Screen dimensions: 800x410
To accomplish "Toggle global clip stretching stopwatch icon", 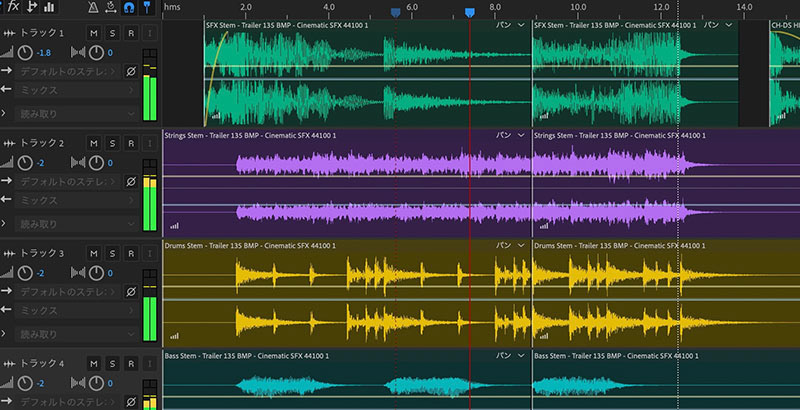I will (x=110, y=7).
